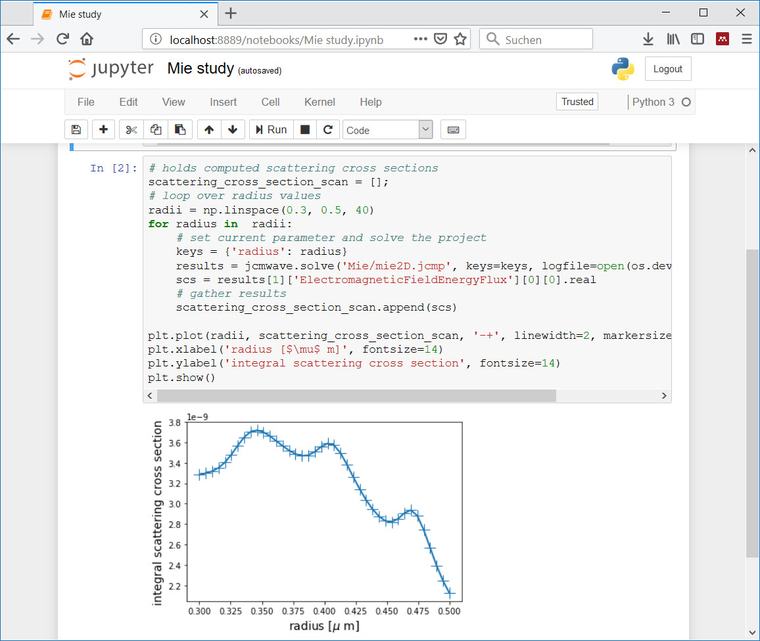Show site information icon in address bar
The height and width of the screenshot is (641, 760).
point(156,39)
